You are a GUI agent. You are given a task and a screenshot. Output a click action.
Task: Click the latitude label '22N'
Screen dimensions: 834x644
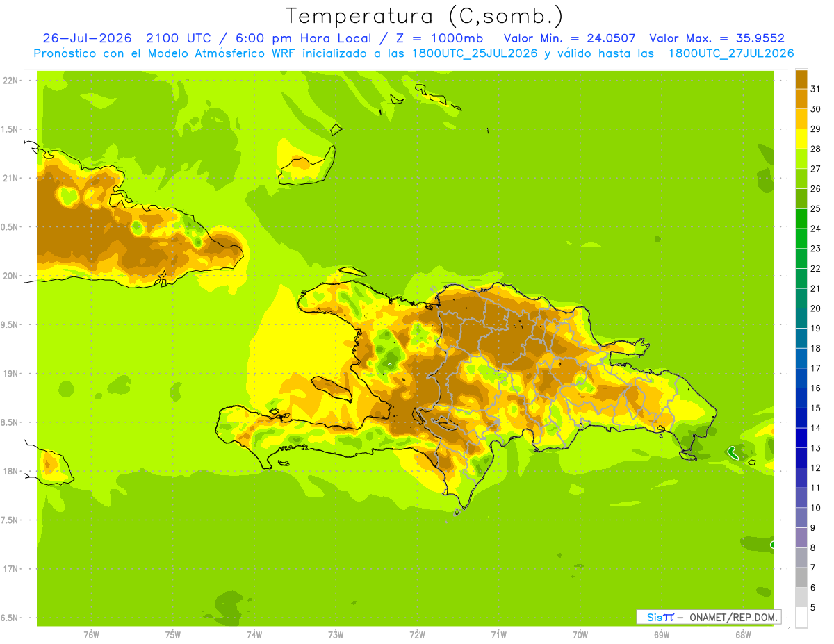point(10,80)
